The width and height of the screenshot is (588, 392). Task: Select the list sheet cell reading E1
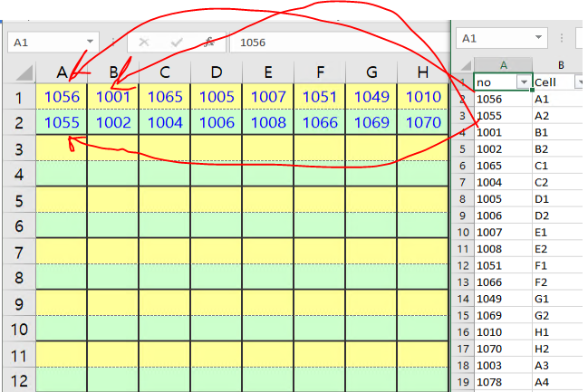click(x=558, y=233)
